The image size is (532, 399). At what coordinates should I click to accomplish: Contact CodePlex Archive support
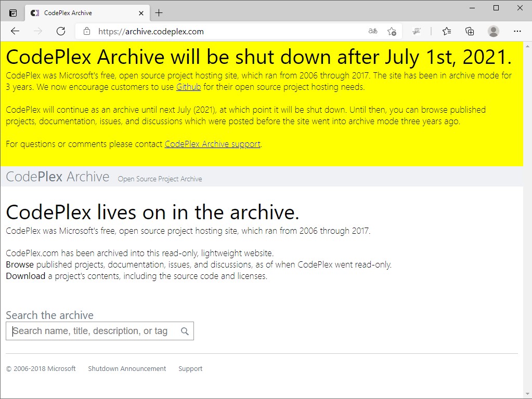[212, 144]
